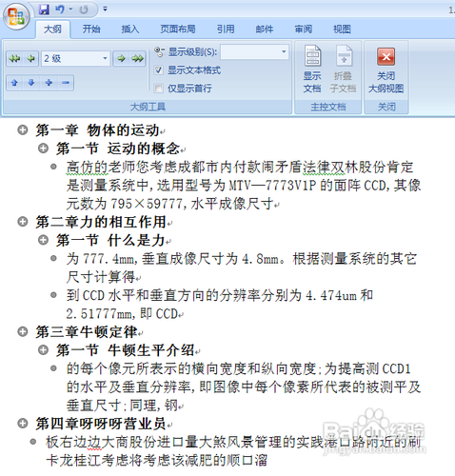Screen dimensions: 455x476
Task: Undo the last action
Action: point(60,10)
